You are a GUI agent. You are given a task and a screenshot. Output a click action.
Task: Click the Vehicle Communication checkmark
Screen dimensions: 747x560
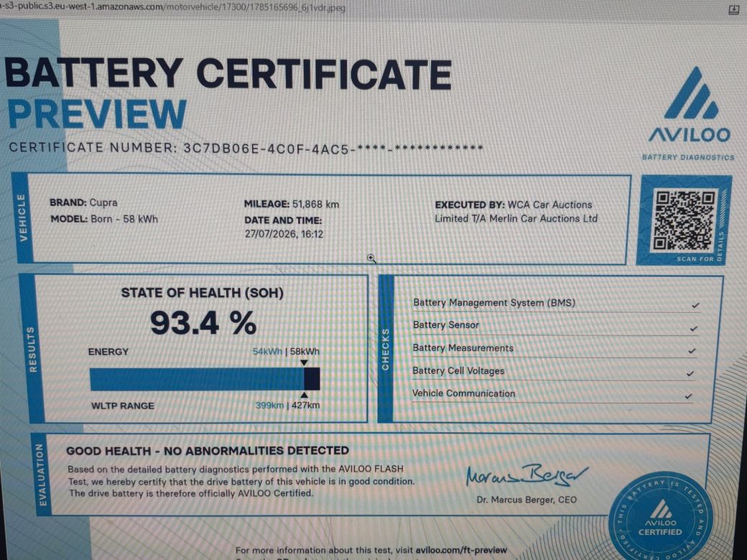688,396
